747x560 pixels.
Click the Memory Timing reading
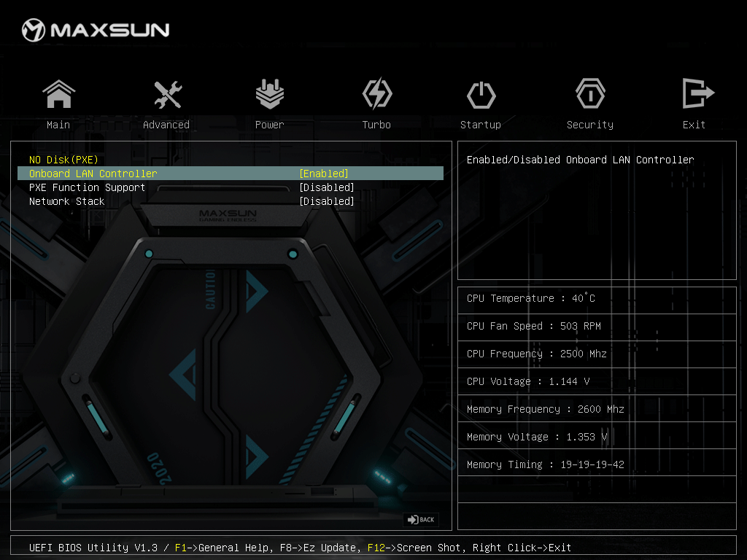[546, 464]
